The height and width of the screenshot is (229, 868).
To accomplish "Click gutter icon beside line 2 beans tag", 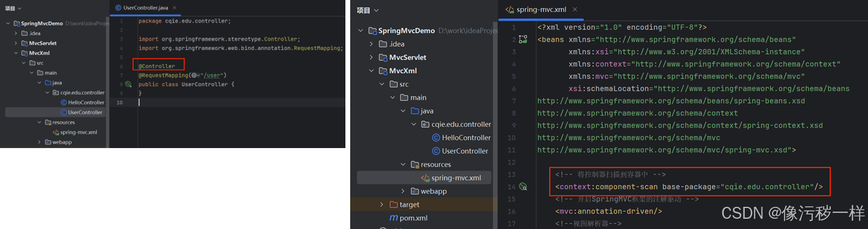I will point(523,40).
